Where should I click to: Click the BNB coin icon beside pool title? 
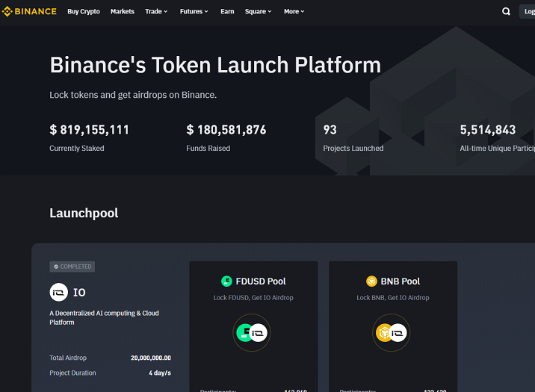point(371,281)
